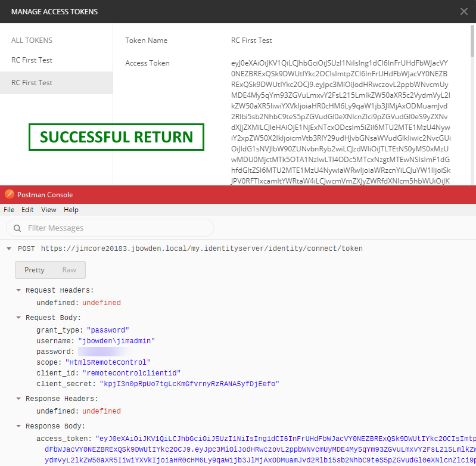Collapse the Response Body section

(18, 426)
